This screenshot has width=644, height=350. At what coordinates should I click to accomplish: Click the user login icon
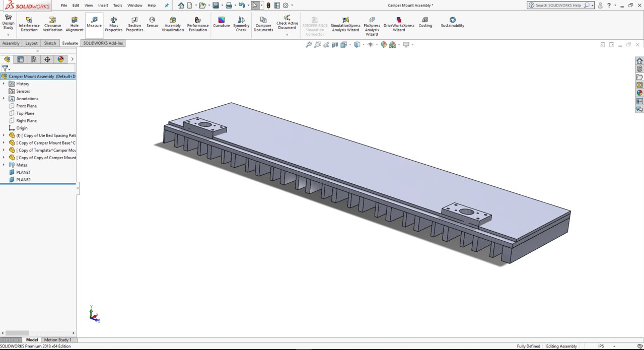600,6
